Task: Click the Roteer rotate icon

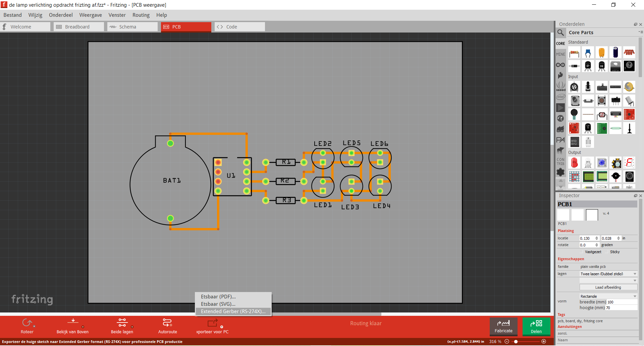Action: pos(27,323)
